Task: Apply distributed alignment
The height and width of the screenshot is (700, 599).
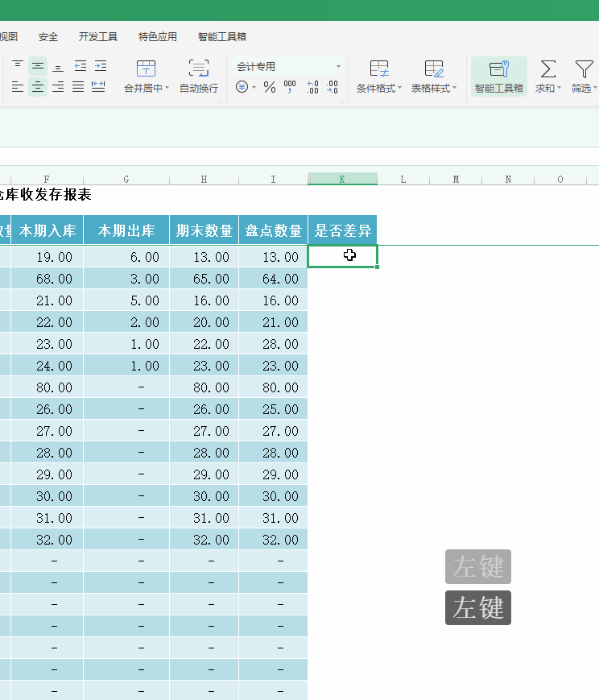Action: coord(98,87)
